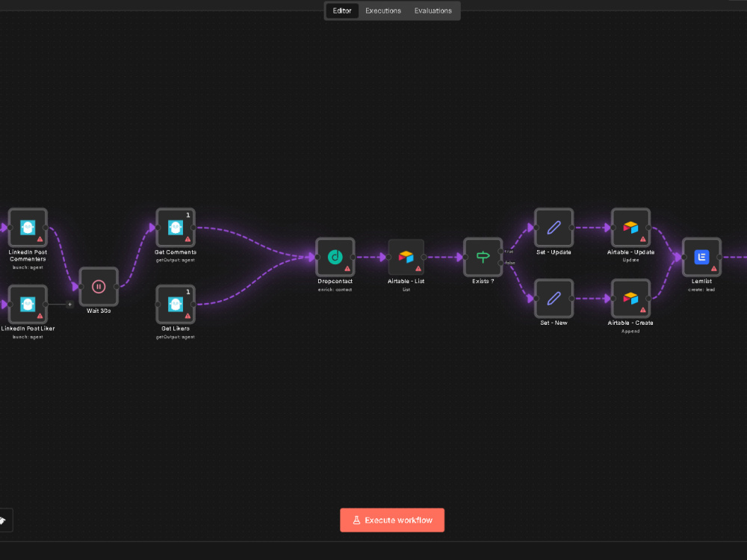Screen dimensions: 747x560
Task: Open the Airtable - Update node
Action: [x=630, y=228]
